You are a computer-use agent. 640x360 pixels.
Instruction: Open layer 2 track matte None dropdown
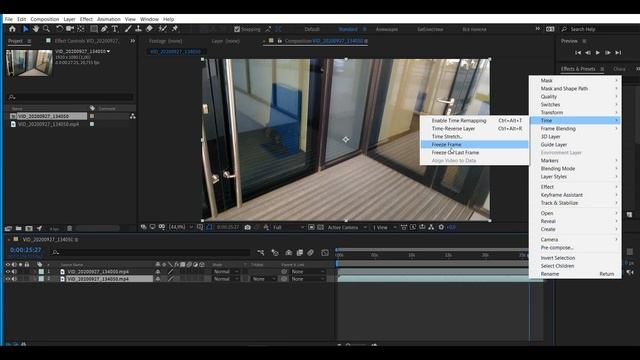[263, 279]
